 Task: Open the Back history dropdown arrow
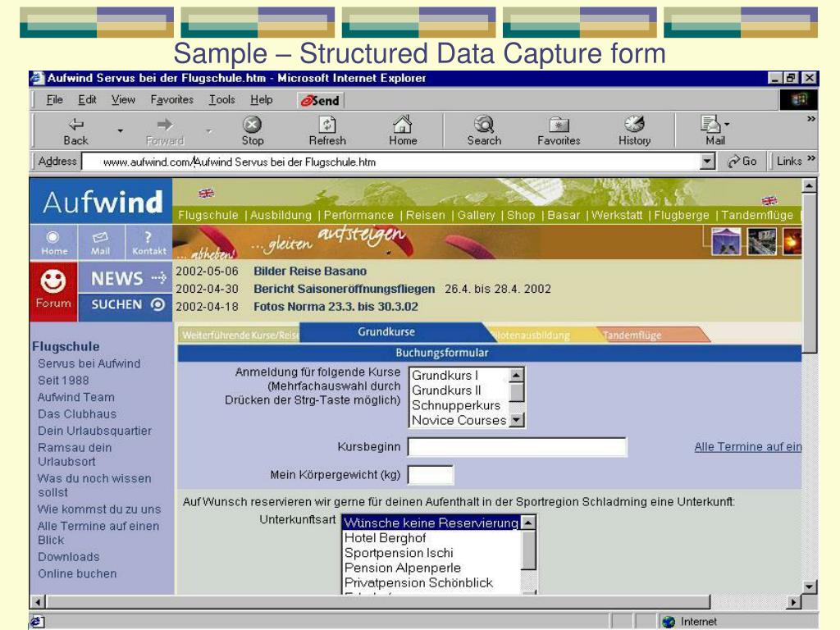coord(120,130)
